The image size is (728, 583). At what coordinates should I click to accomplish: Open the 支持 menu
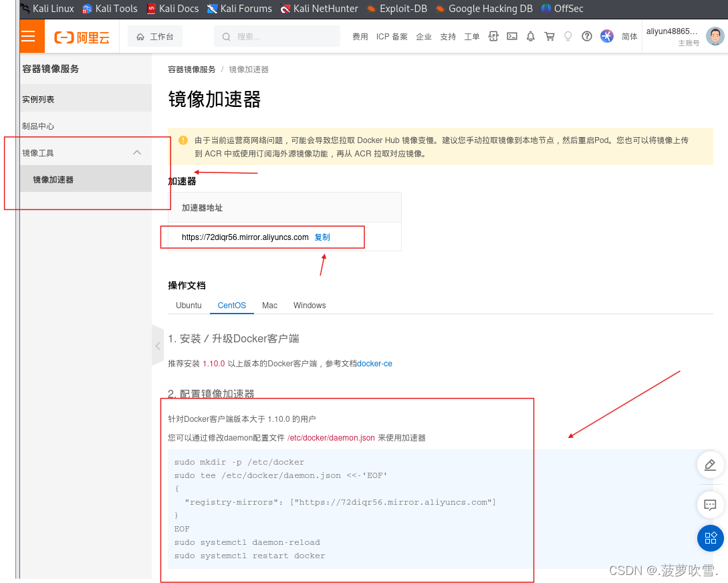click(448, 37)
